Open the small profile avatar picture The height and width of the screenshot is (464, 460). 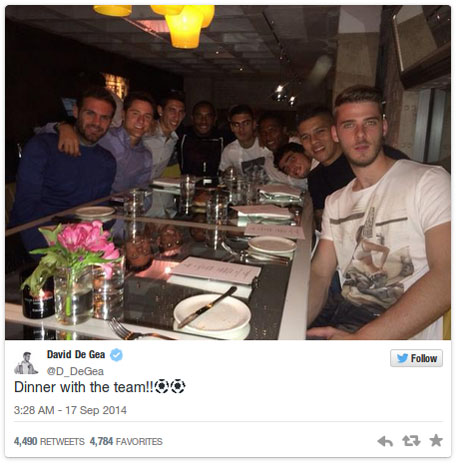(x=26, y=363)
